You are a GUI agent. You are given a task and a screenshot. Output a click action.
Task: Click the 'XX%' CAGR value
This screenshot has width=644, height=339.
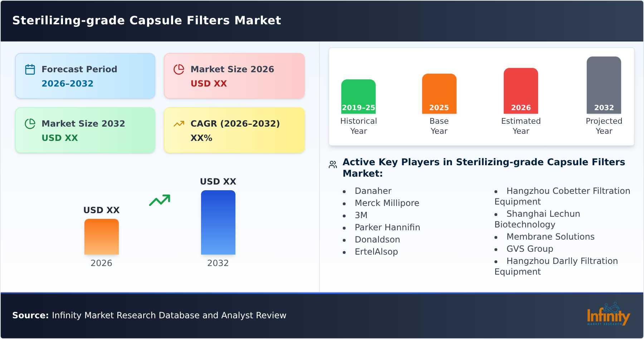(201, 138)
